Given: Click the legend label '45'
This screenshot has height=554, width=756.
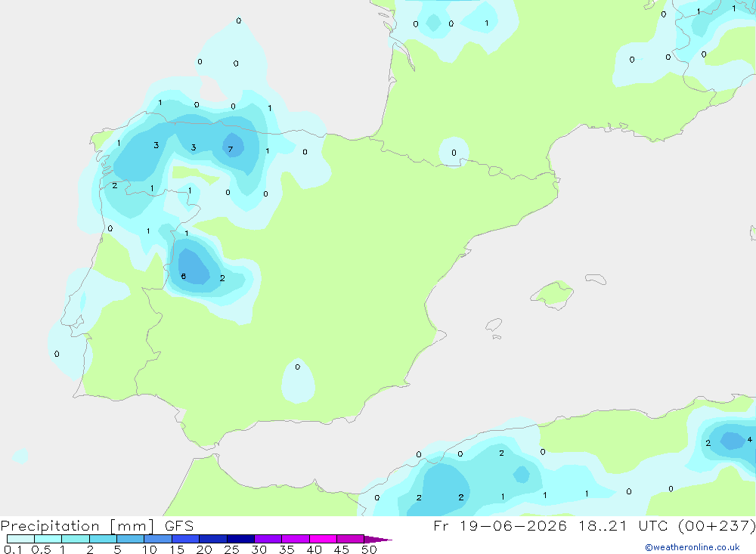Looking at the screenshot, I should pyautogui.click(x=342, y=549).
